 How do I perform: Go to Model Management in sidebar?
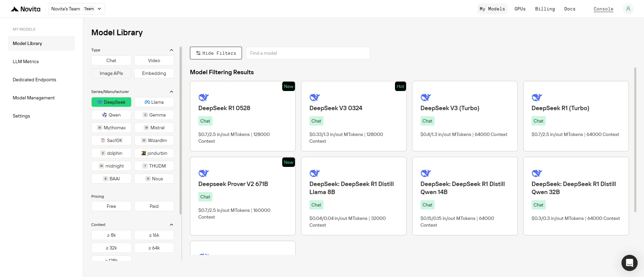tap(41, 98)
